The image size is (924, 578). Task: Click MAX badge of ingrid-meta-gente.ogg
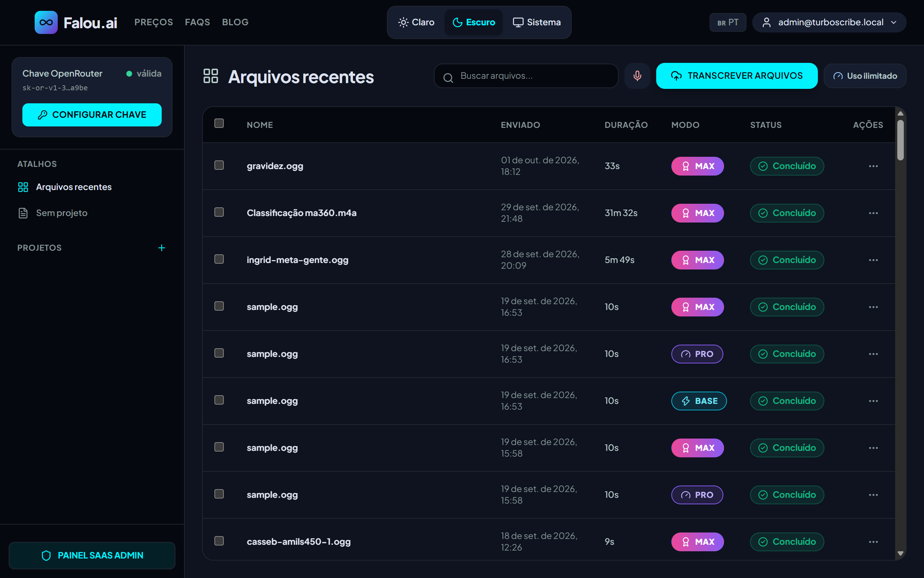[697, 260]
